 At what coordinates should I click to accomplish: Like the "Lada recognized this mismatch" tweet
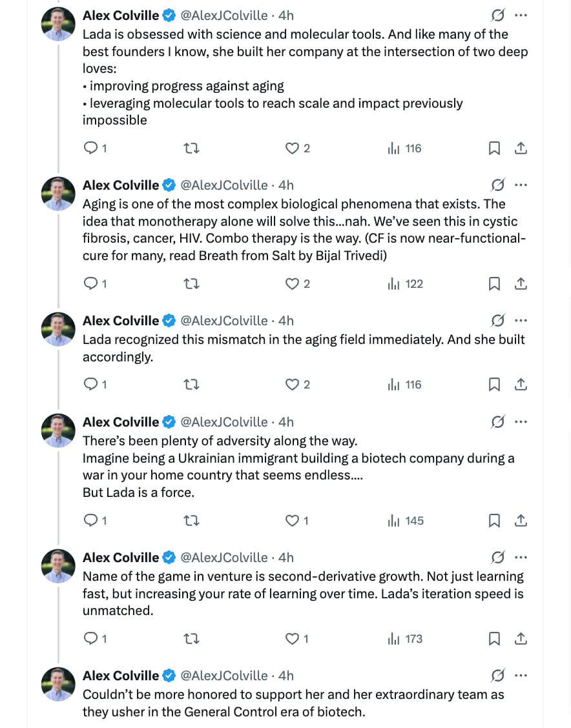pos(293,385)
